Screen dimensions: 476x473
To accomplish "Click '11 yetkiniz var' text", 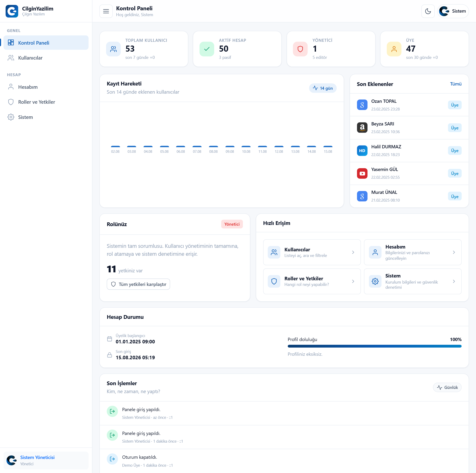I will point(124,269).
